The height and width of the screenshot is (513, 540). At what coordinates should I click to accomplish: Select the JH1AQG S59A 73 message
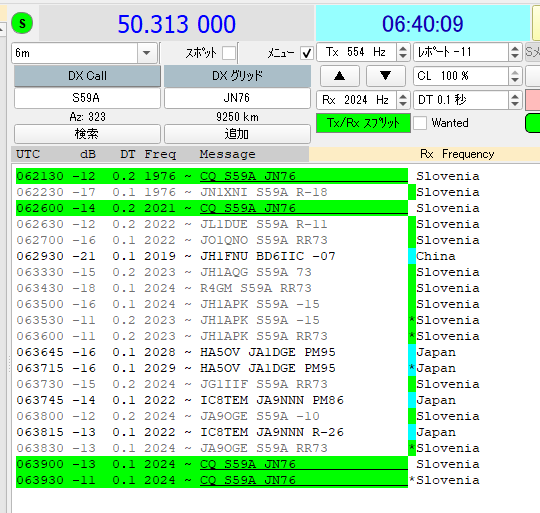click(x=256, y=272)
